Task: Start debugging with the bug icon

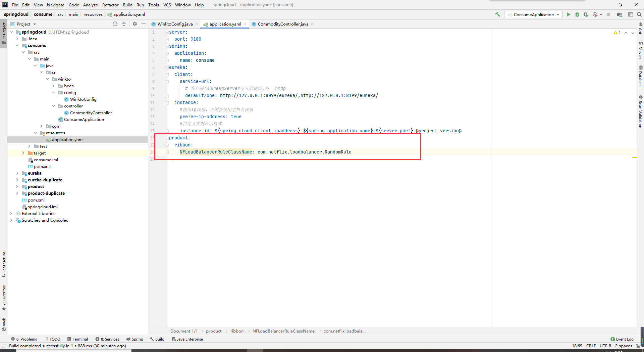Action: click(x=577, y=14)
